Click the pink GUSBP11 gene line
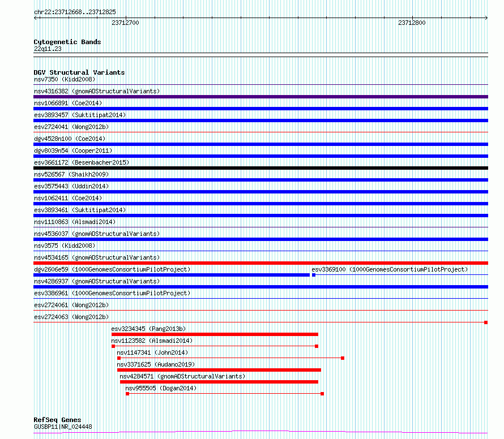Screen dimensions: 504x439 (x=260, y=432)
